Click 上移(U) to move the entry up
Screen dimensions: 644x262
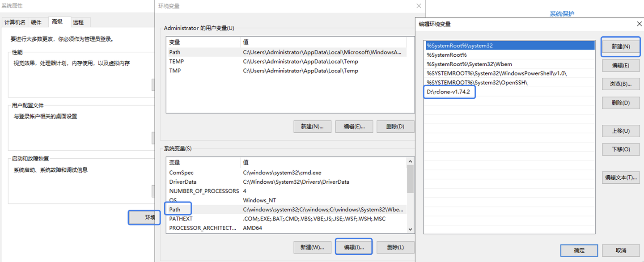[621, 131]
